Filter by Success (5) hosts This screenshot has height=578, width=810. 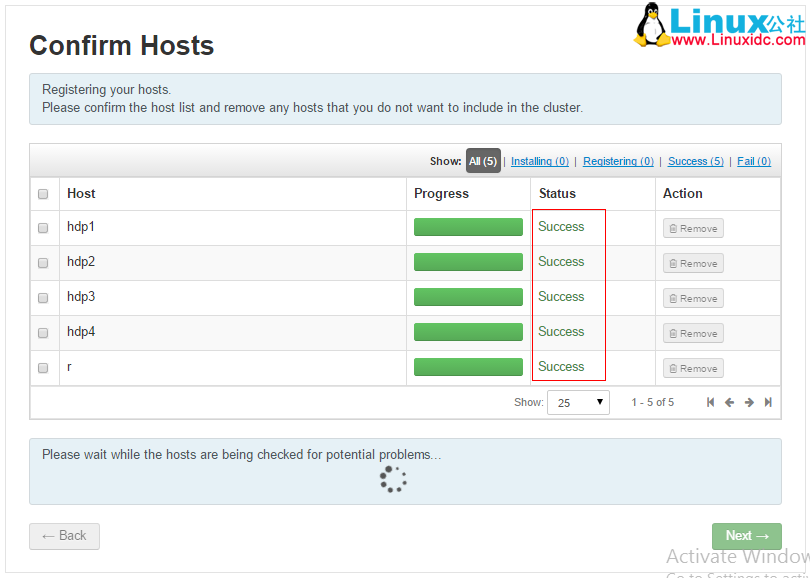point(695,161)
